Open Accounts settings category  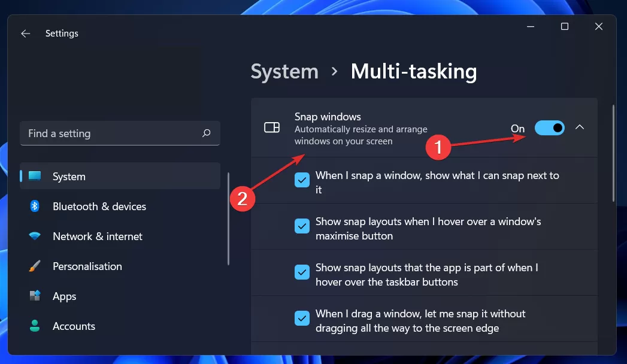[120, 326]
